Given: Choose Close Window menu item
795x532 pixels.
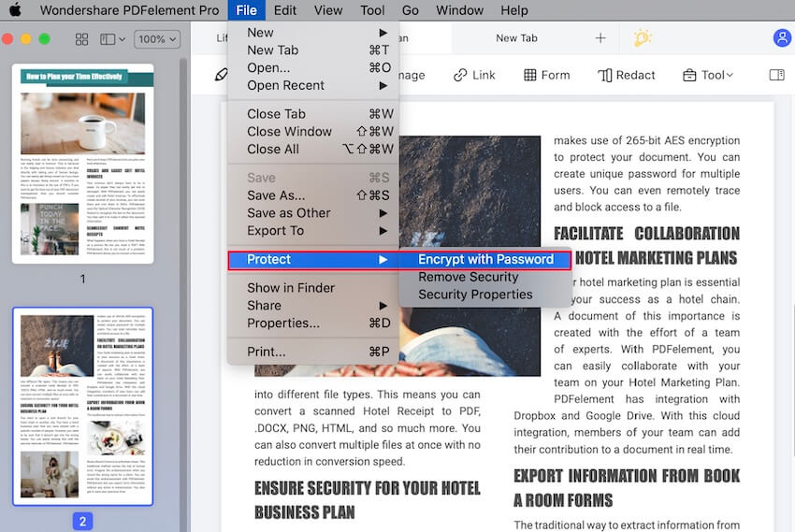Looking at the screenshot, I should 313,132.
